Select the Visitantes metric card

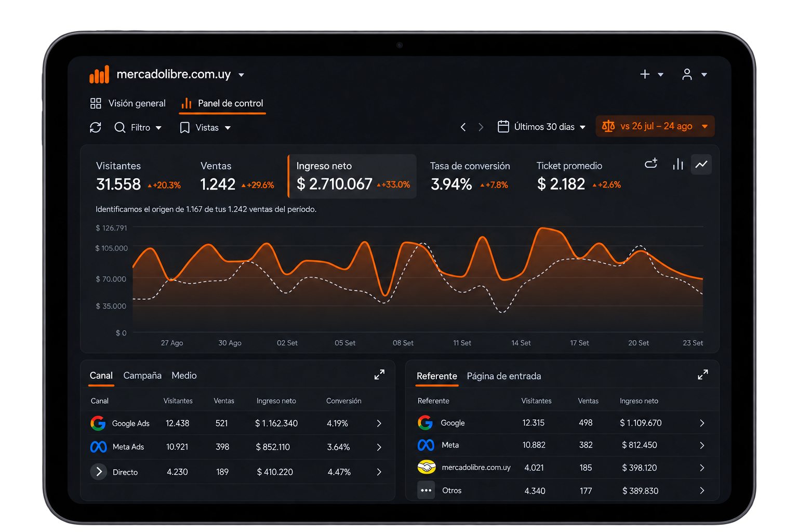[x=138, y=176]
